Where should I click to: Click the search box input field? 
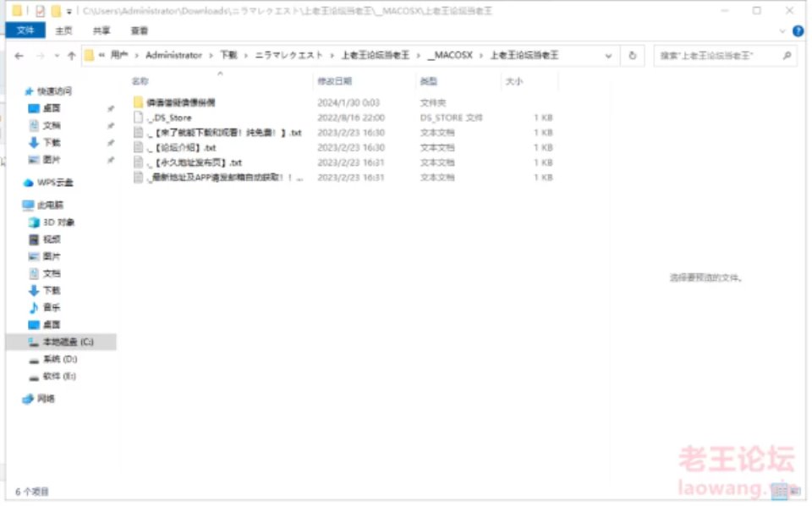coord(715,56)
